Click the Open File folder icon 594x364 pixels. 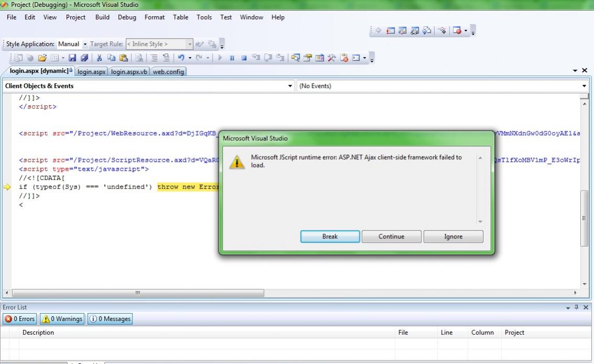click(x=42, y=58)
